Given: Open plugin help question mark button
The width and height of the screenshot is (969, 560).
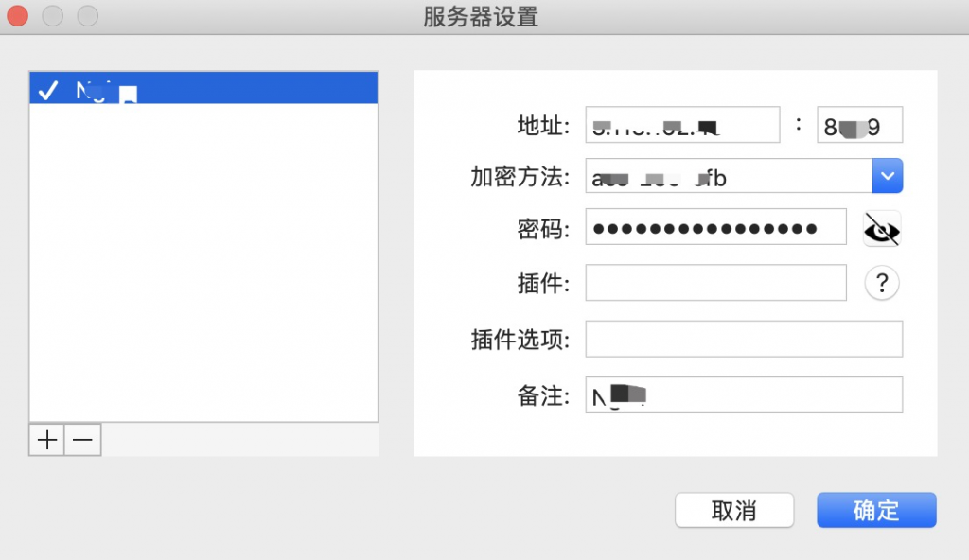Looking at the screenshot, I should pyautogui.click(x=882, y=283).
